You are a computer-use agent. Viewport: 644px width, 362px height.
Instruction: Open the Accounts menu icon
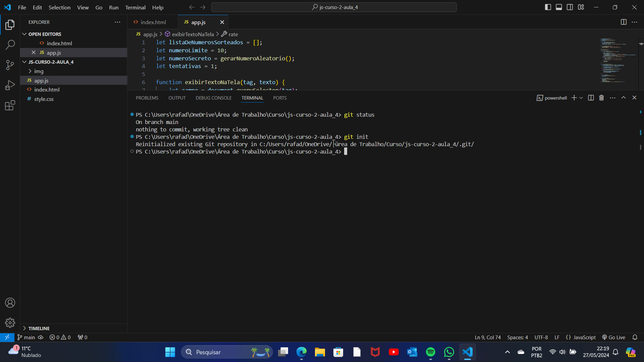(10, 303)
